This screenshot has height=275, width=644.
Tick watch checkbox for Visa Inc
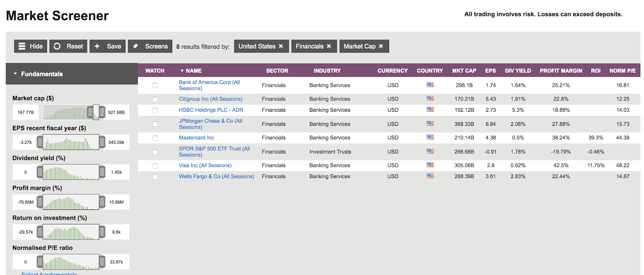(x=155, y=166)
